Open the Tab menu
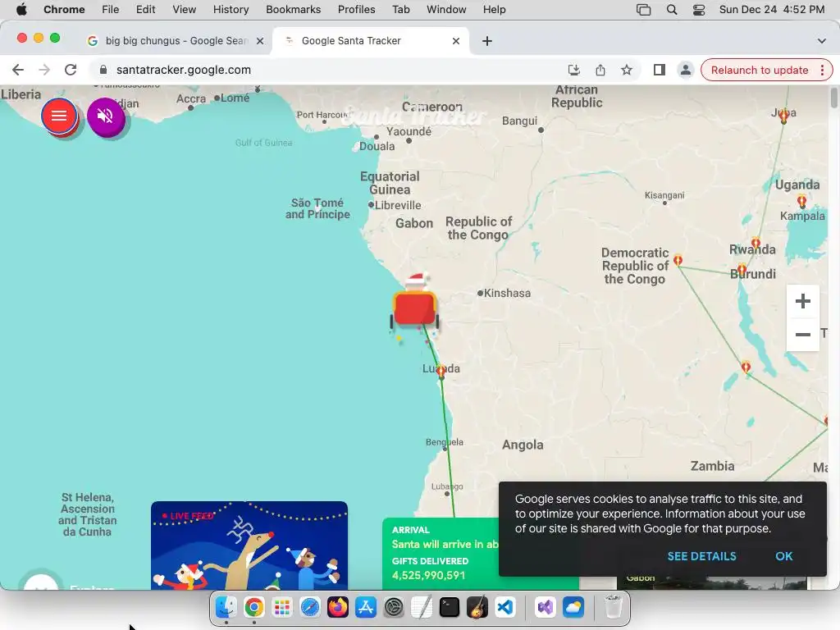The image size is (840, 630). tap(400, 10)
